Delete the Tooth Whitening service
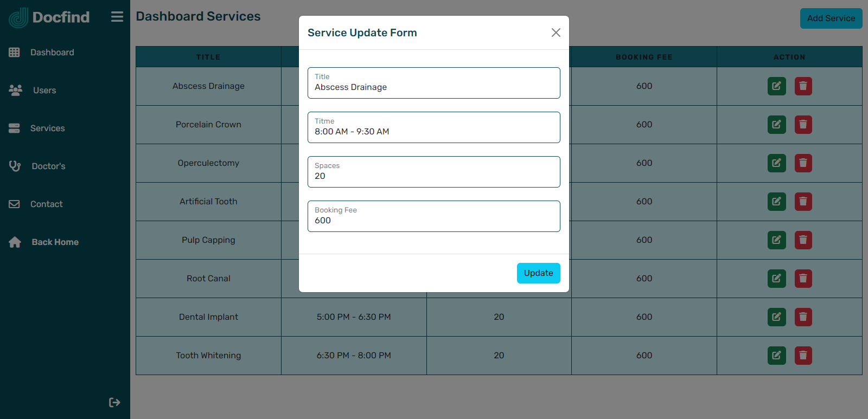The width and height of the screenshot is (868, 419). click(803, 356)
